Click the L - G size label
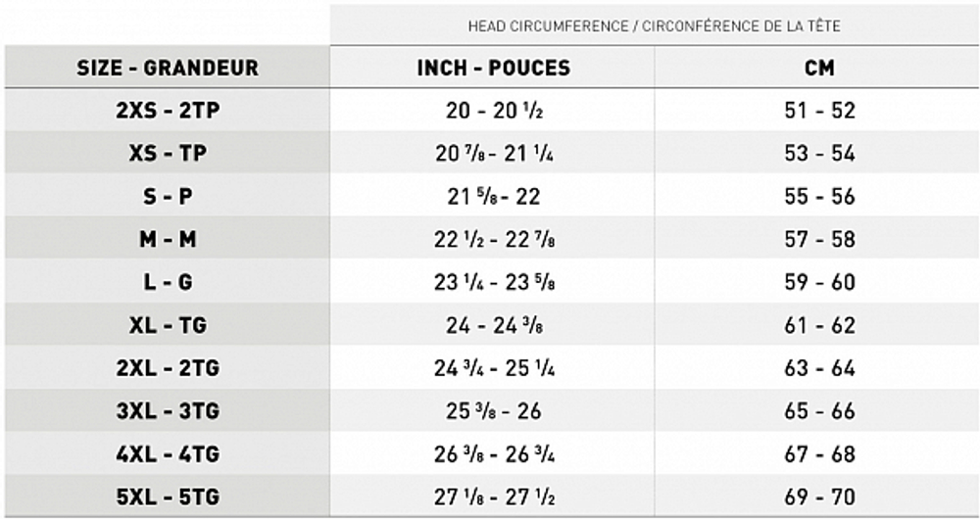 click(x=168, y=283)
